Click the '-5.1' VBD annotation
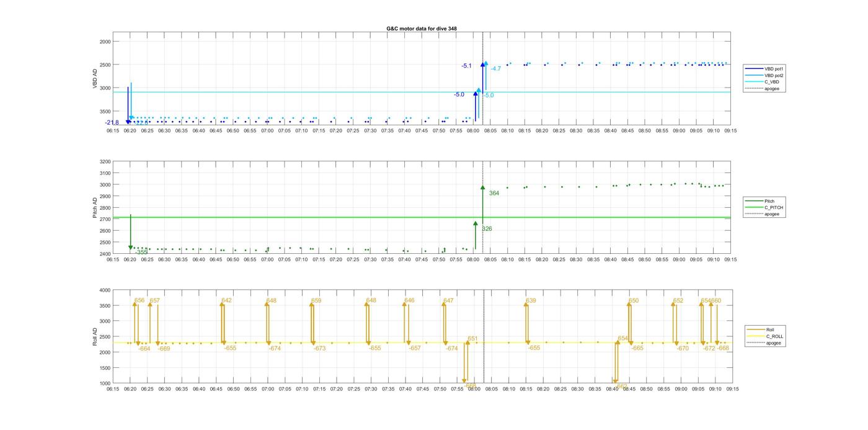 tap(466, 66)
